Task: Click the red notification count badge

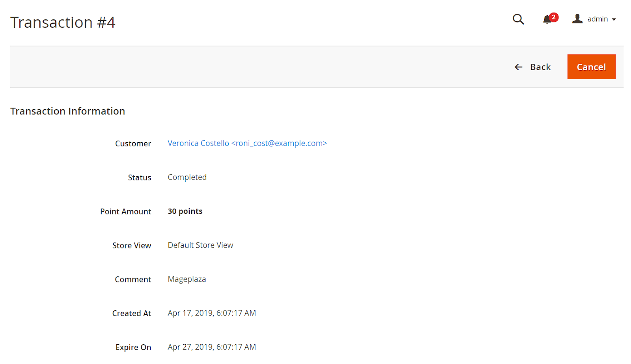Action: [554, 17]
